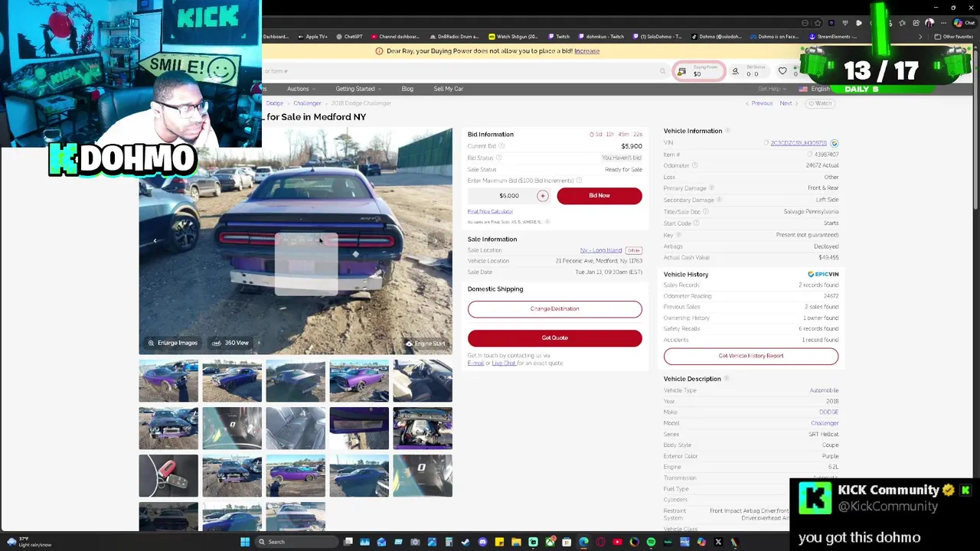
Task: Click the EpicVIN logo in Vehicle History
Action: [823, 274]
